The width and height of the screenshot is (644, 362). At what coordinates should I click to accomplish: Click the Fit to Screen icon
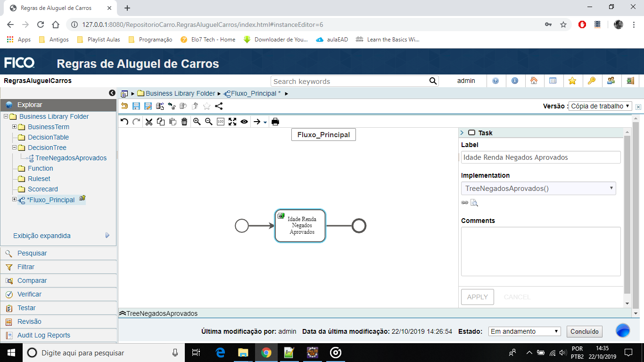point(232,122)
